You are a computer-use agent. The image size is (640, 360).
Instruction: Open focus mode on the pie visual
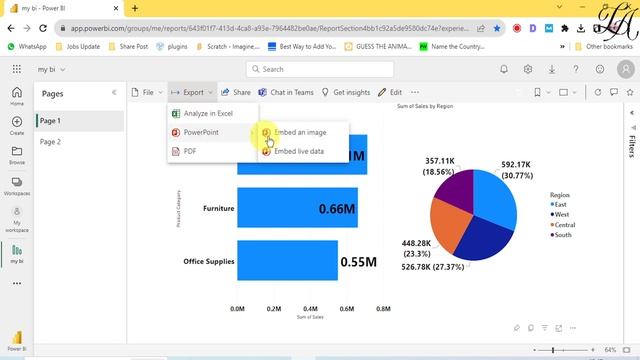coord(558,328)
